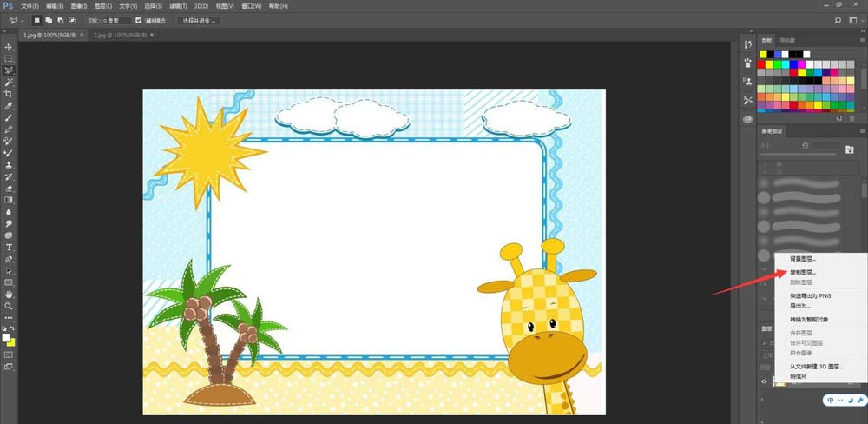
Task: Open the Creative Cloud Libraries panel icon
Action: [748, 119]
